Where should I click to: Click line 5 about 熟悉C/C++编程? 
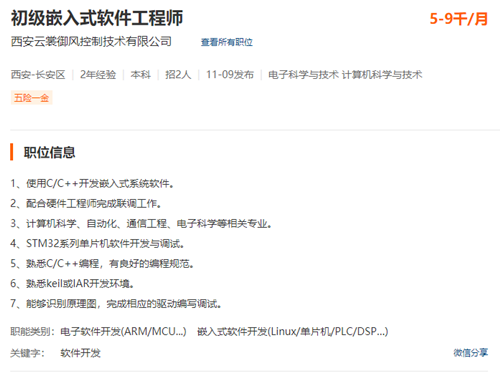pyautogui.click(x=102, y=263)
